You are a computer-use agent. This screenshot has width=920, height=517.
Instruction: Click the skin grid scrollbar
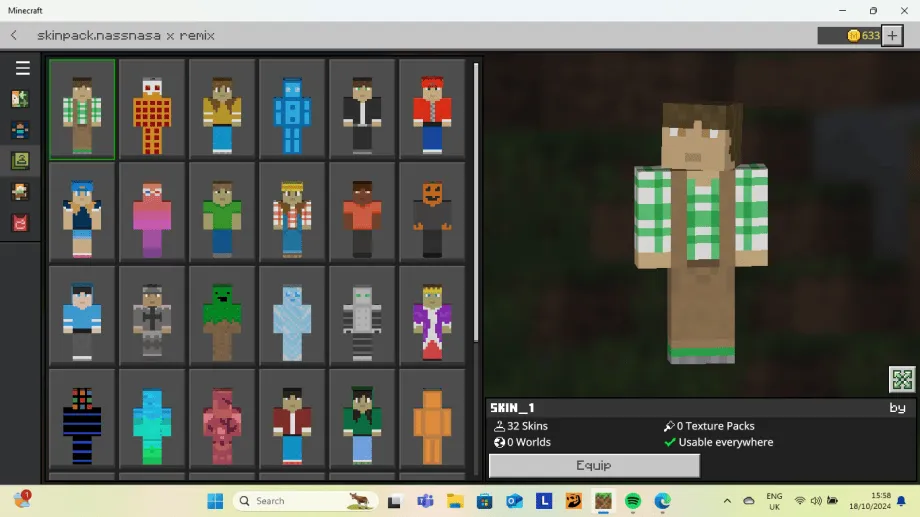476,201
